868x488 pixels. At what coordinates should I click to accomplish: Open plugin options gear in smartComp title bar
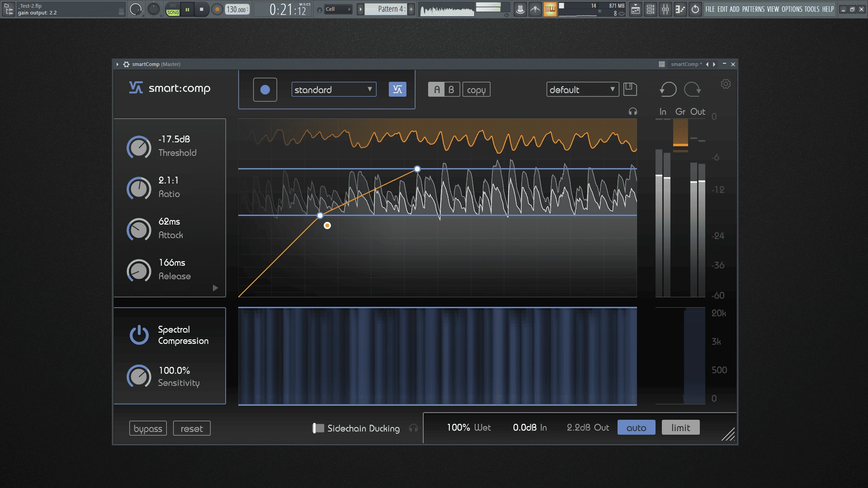point(126,64)
